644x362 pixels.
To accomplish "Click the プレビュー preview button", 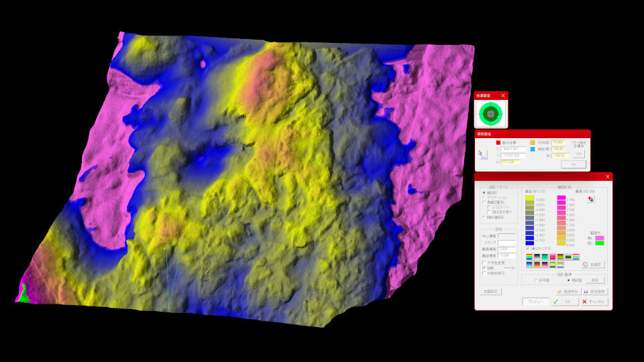I will (x=535, y=302).
